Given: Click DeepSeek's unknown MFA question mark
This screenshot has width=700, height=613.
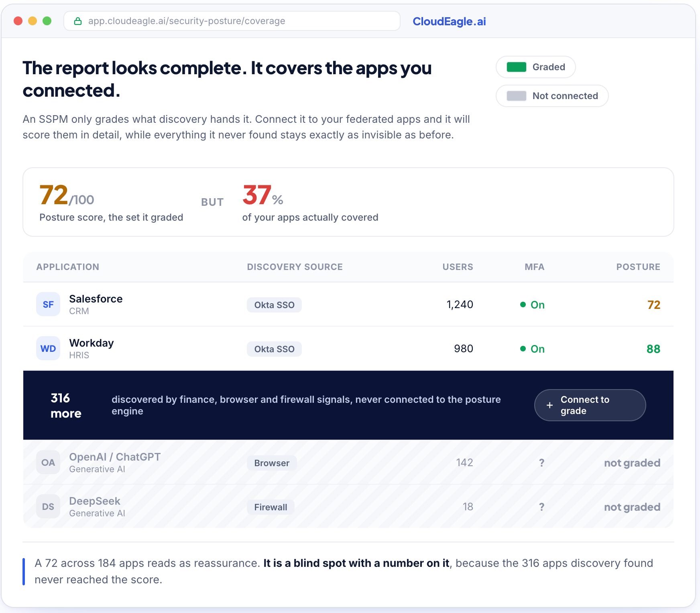Looking at the screenshot, I should (x=542, y=507).
